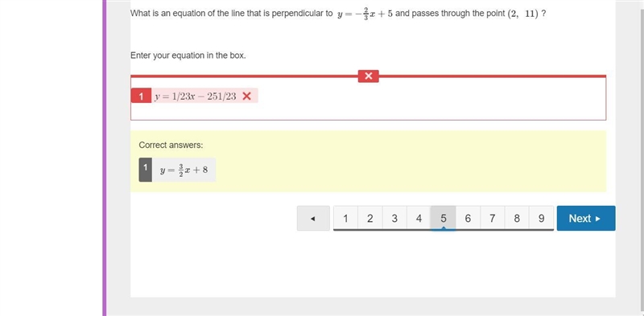644x316 pixels.
Task: Select the submitted equation y = 1/23x − 251/23
Action: point(196,96)
